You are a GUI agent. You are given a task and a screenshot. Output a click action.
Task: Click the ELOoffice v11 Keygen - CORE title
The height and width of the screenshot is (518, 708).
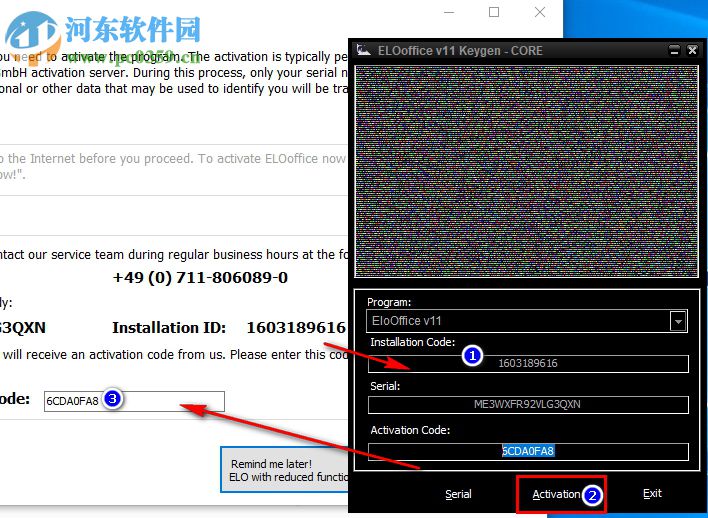[460, 51]
